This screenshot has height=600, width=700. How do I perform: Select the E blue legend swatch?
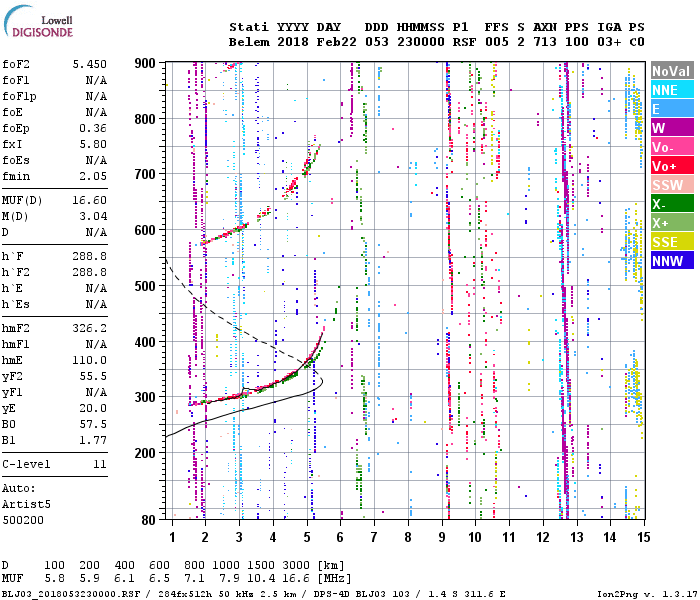tap(672, 109)
